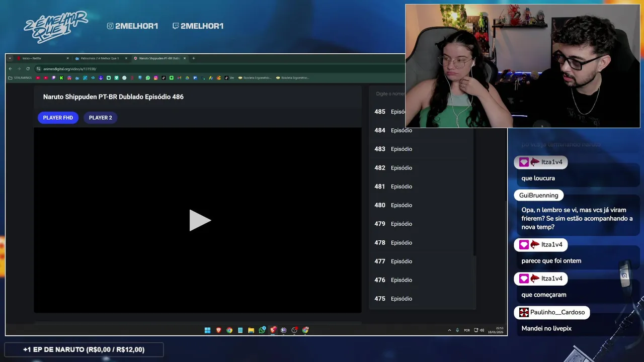Open the second Bicicleta Ergométrica bookmark
Image resolution: width=644 pixels, height=362 pixels.
292,78
